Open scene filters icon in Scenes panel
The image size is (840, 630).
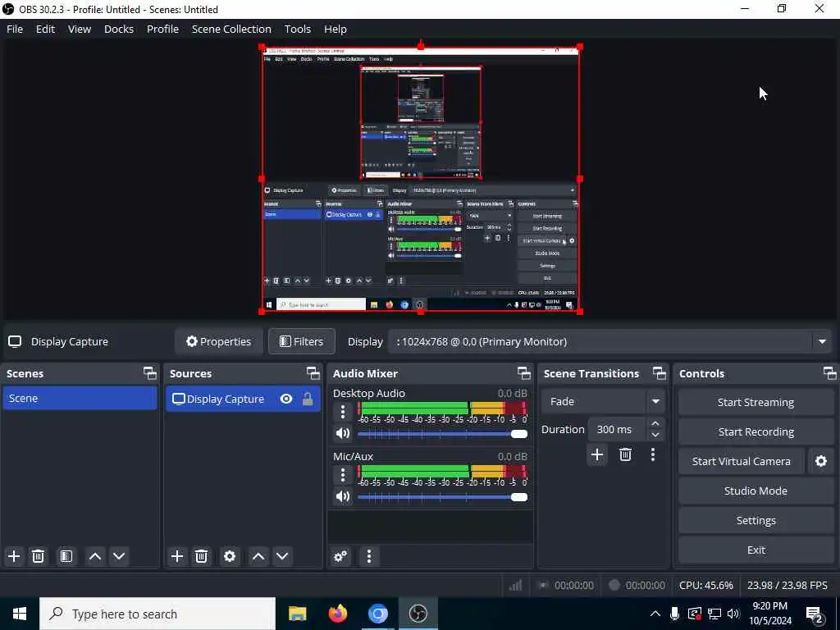66,556
